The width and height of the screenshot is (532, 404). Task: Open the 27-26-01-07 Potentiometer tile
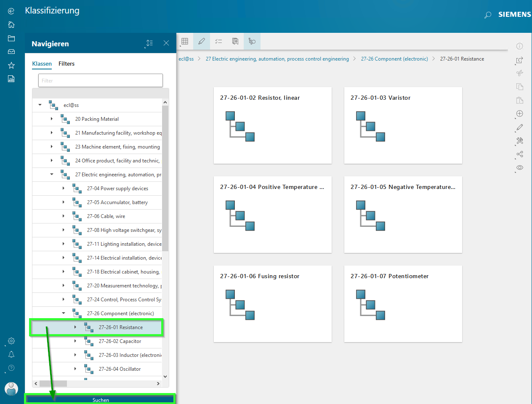point(403,303)
